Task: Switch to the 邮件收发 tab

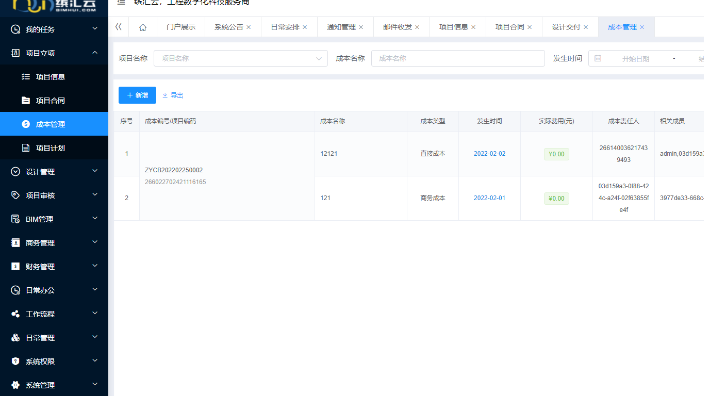Action: click(x=397, y=27)
